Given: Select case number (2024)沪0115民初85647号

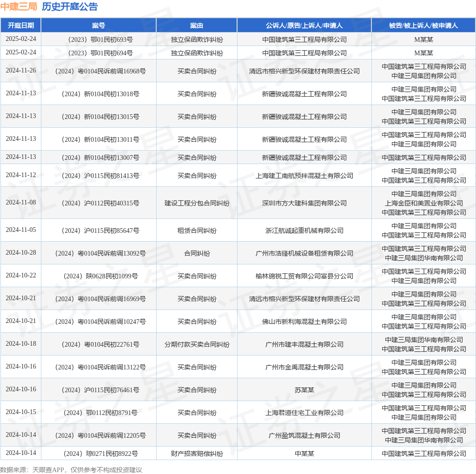Looking at the screenshot, I should coord(100,230).
